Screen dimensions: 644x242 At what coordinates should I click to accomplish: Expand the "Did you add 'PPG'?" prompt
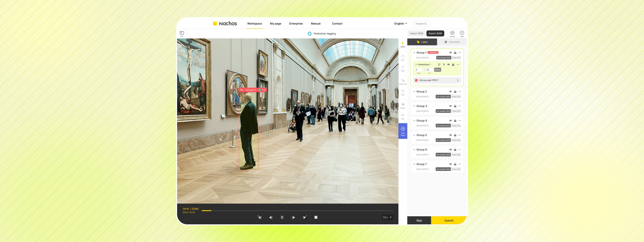pyautogui.click(x=437, y=80)
